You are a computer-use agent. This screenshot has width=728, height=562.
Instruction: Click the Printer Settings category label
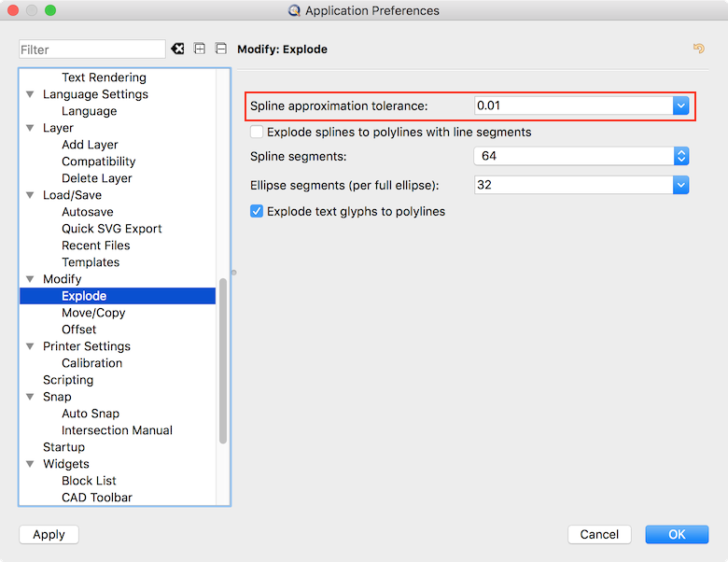(x=87, y=346)
